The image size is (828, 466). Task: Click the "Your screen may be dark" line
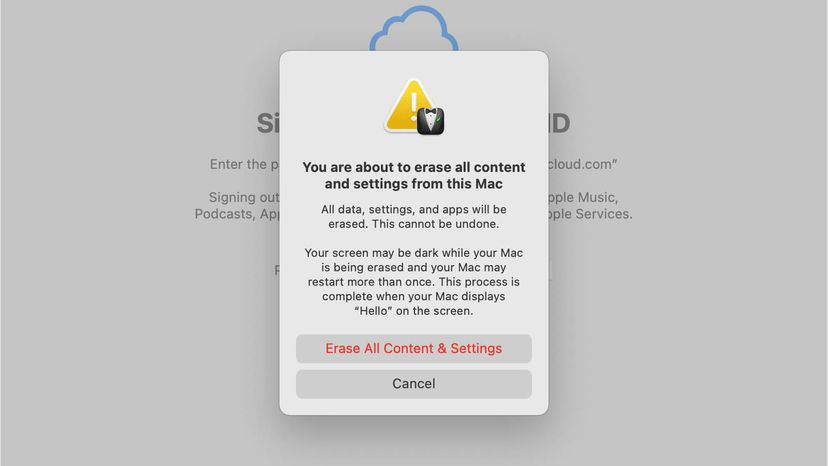[413, 253]
